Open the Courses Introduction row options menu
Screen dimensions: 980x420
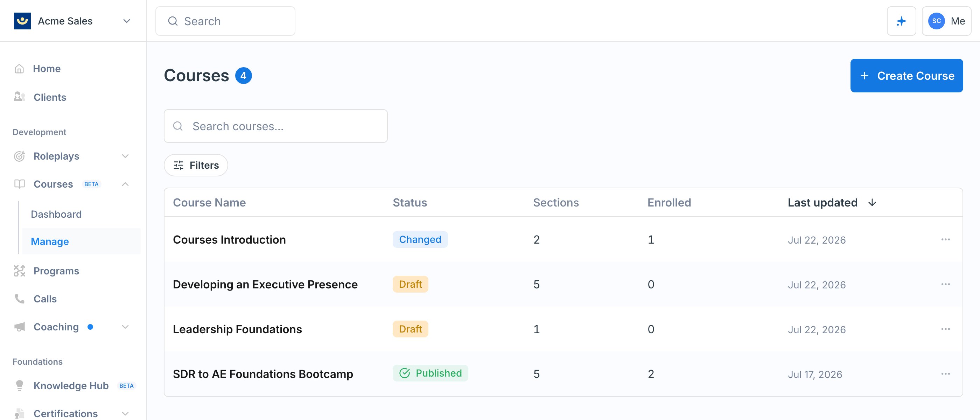(x=945, y=239)
